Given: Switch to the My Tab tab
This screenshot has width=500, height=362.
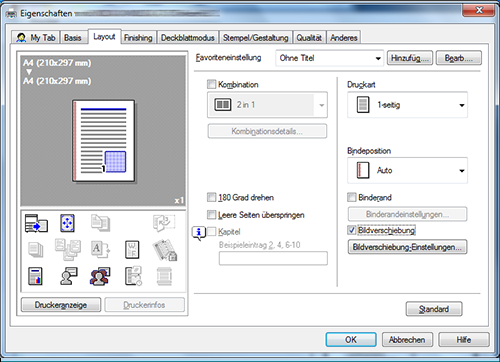Looking at the screenshot, I should tap(35, 37).
